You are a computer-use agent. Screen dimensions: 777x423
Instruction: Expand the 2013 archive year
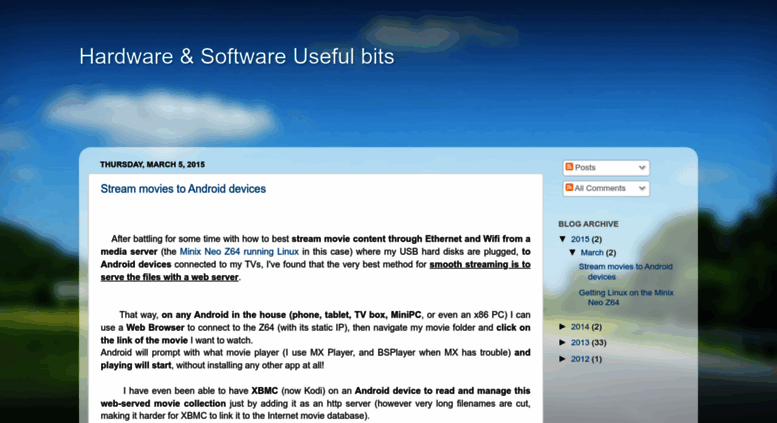tap(563, 342)
